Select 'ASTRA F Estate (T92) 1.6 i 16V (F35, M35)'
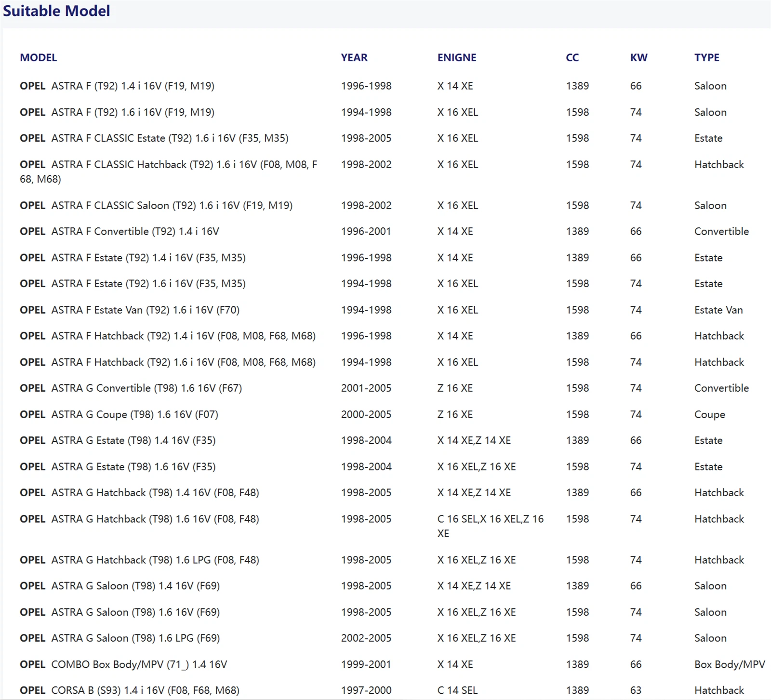This screenshot has width=771, height=700. click(x=133, y=284)
